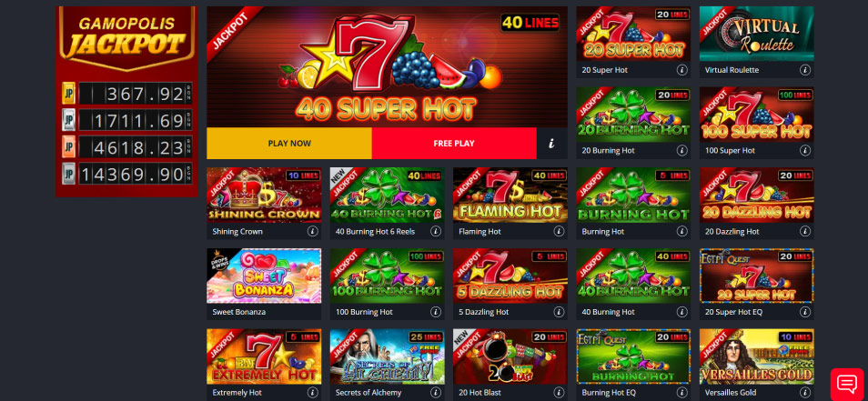868x401 pixels.
Task: Open the live chat support icon
Action: click(847, 384)
